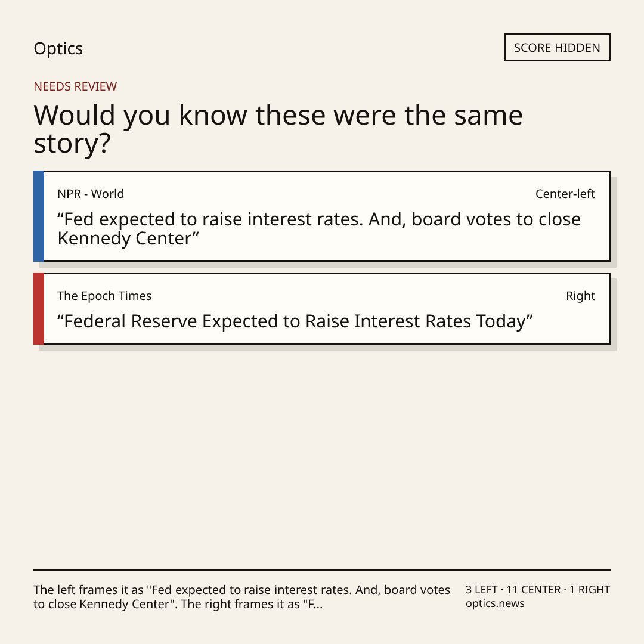Screen dimensions: 644x644
Task: Select the NEEDS REVIEW label
Action: pyautogui.click(x=75, y=86)
